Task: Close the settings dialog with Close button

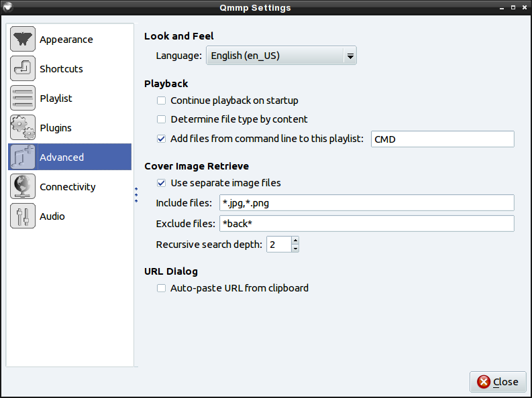Action: click(x=498, y=382)
